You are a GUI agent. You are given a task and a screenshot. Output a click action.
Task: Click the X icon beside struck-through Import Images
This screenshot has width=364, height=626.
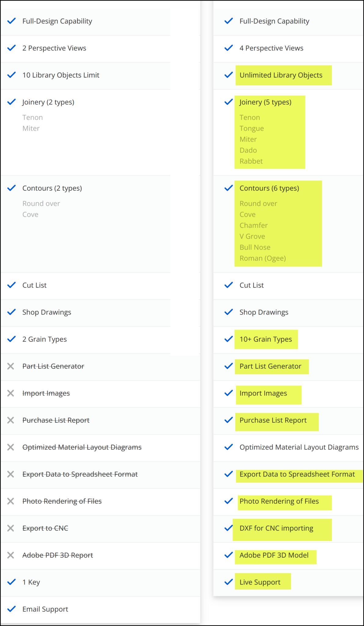tap(11, 393)
